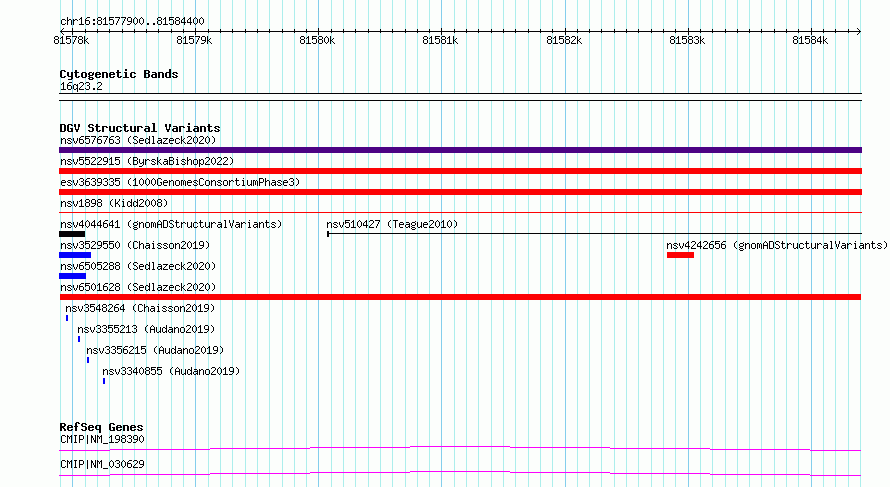Select the red esv3639335 variant bar

(460, 192)
